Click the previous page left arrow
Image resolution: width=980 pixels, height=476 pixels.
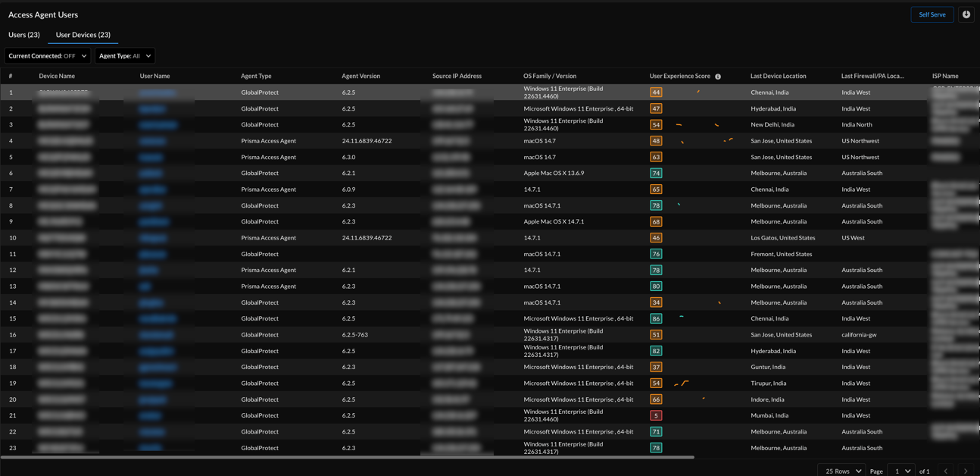(x=945, y=471)
